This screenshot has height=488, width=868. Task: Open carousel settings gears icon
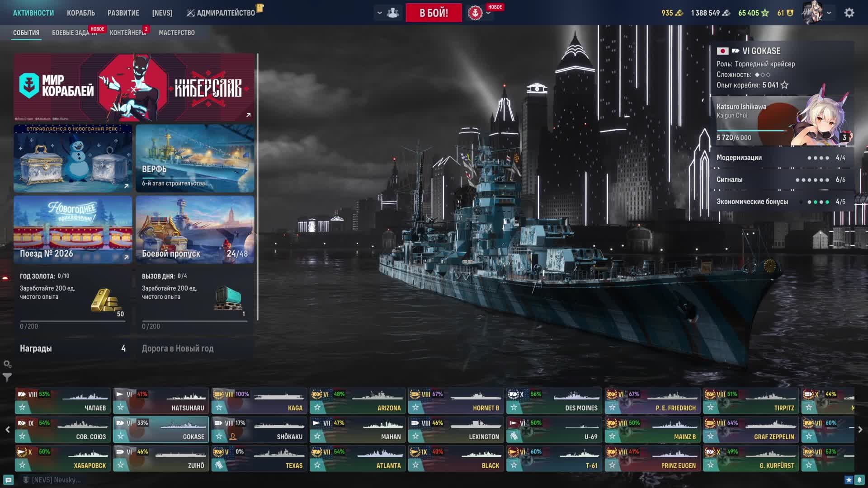[7, 364]
